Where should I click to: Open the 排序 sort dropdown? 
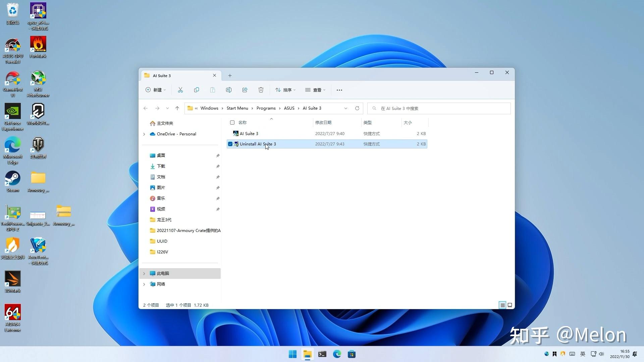285,90
